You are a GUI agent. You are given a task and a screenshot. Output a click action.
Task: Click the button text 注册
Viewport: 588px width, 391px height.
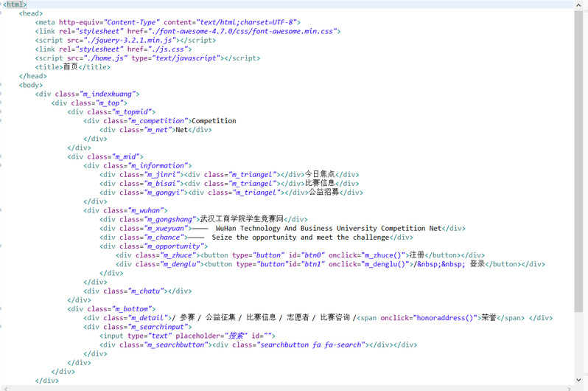pyautogui.click(x=417, y=255)
